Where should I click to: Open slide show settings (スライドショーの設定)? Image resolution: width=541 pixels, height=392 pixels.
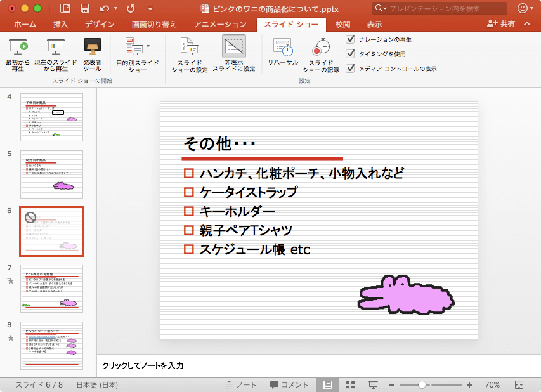[x=190, y=55]
